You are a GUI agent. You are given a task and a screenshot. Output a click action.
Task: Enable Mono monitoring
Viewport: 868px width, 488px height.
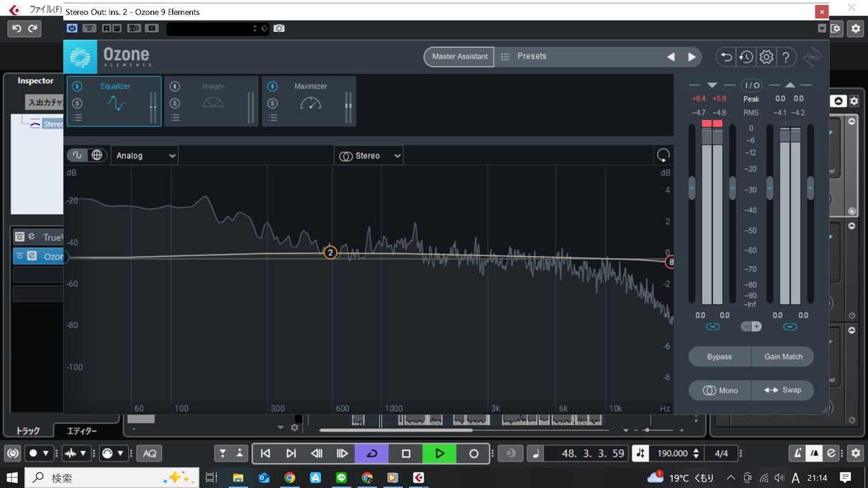click(x=720, y=391)
